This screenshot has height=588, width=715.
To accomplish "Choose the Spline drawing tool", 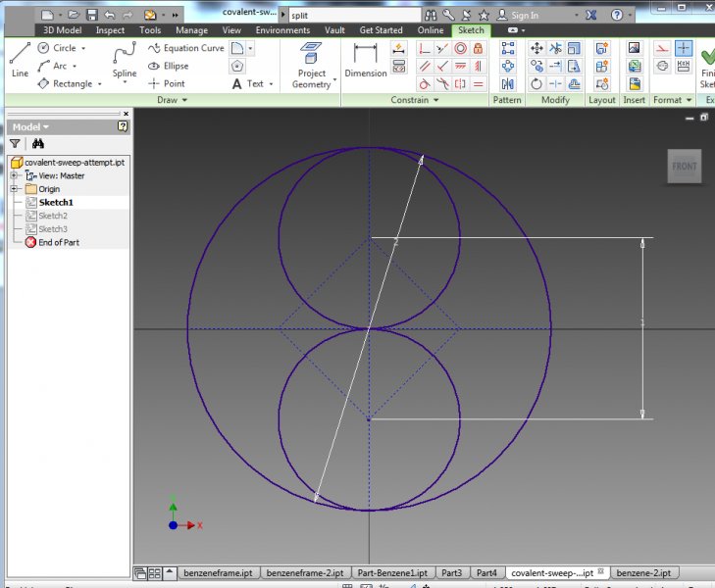I will [124, 61].
